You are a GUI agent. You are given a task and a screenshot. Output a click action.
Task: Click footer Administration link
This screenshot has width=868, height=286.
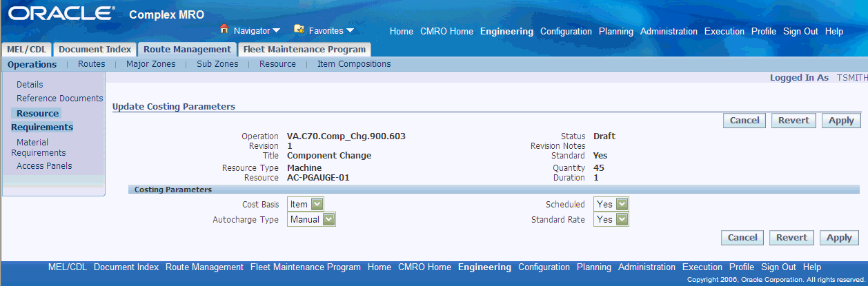coord(647,267)
